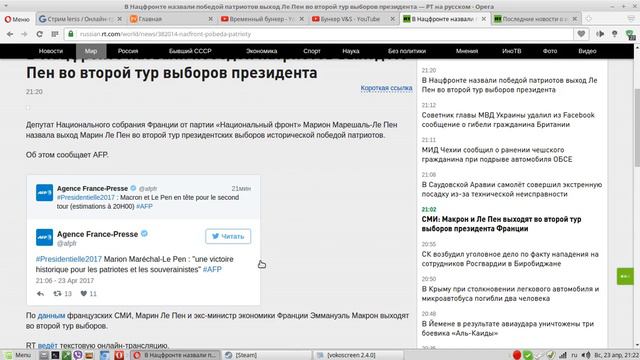Close the Бункер V&S YouTube tab
The height and width of the screenshot is (360, 640).
(x=393, y=19)
